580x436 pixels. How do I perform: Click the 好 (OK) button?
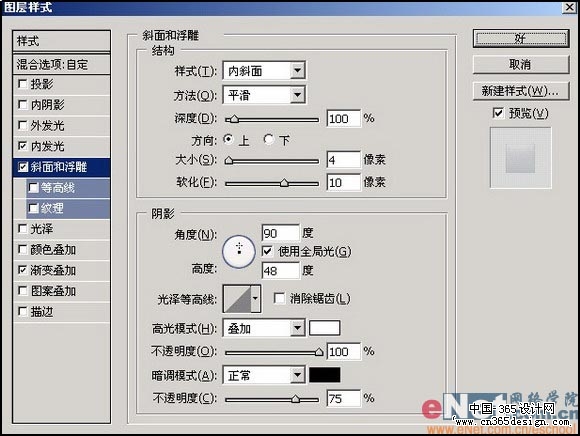pyautogui.click(x=521, y=38)
